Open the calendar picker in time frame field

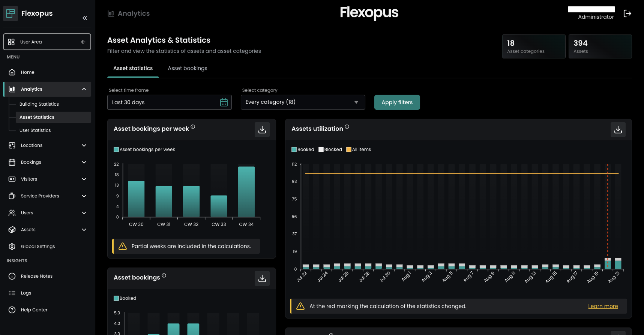[224, 102]
